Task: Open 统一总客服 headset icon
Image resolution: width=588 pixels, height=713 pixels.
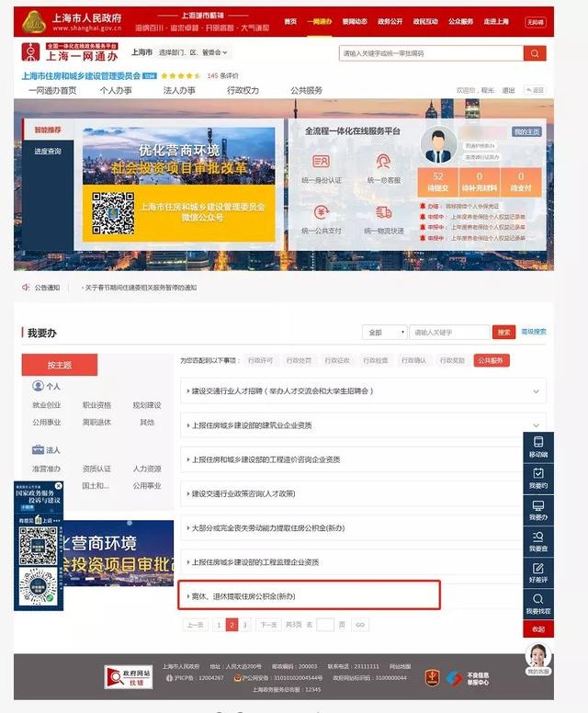Action: click(383, 161)
